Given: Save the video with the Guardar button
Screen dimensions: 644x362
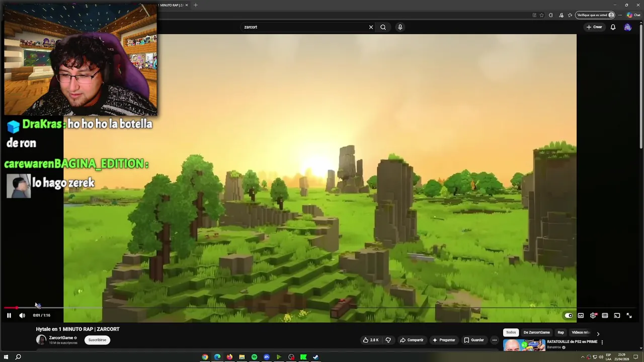Looking at the screenshot, I should [x=474, y=340].
